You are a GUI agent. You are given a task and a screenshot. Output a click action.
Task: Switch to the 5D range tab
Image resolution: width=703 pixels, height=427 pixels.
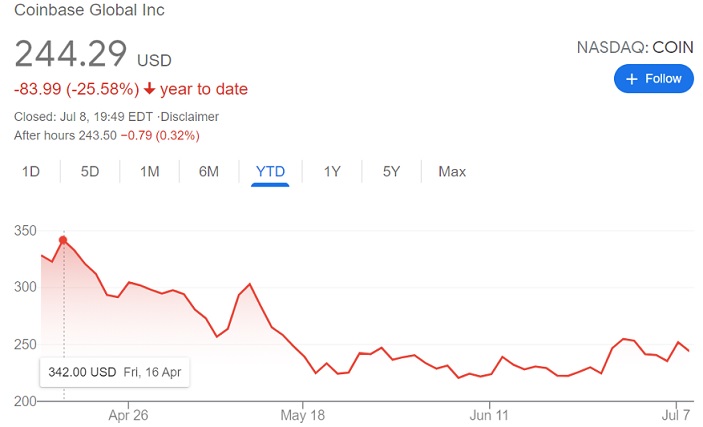pyautogui.click(x=90, y=171)
